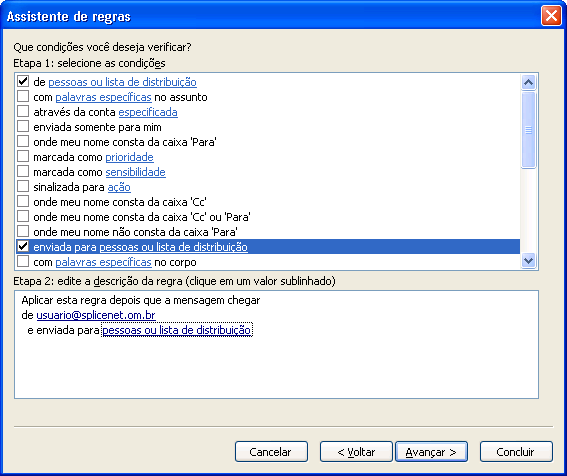Click the Cancelar button
567x476 pixels.
click(x=271, y=452)
